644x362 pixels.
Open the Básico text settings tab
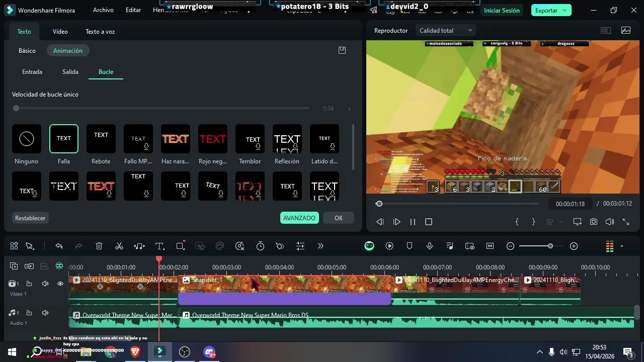click(27, 51)
